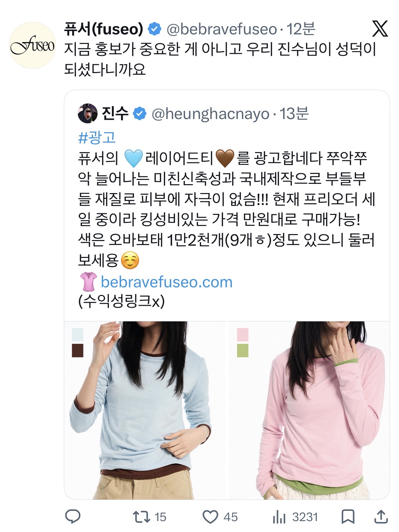
Task: Visit the @heunghacnayo handle
Action: [210, 114]
